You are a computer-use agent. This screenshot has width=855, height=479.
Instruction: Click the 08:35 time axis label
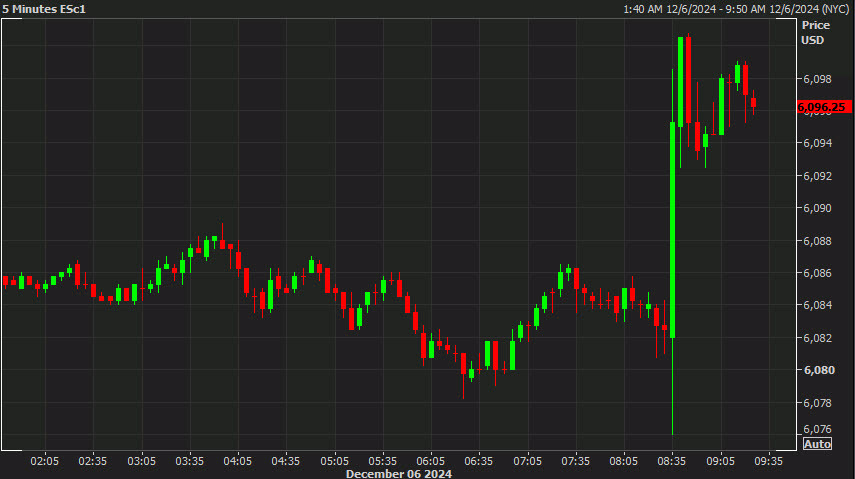[672, 461]
